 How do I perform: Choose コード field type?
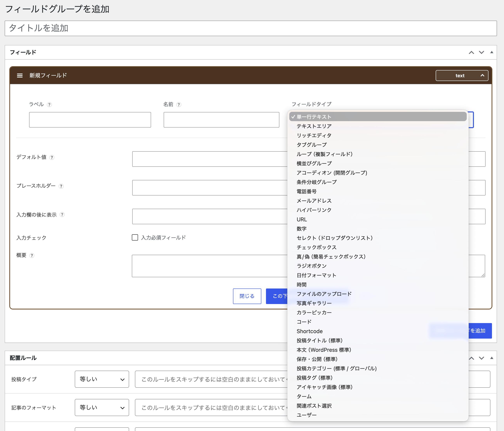tap(378, 322)
